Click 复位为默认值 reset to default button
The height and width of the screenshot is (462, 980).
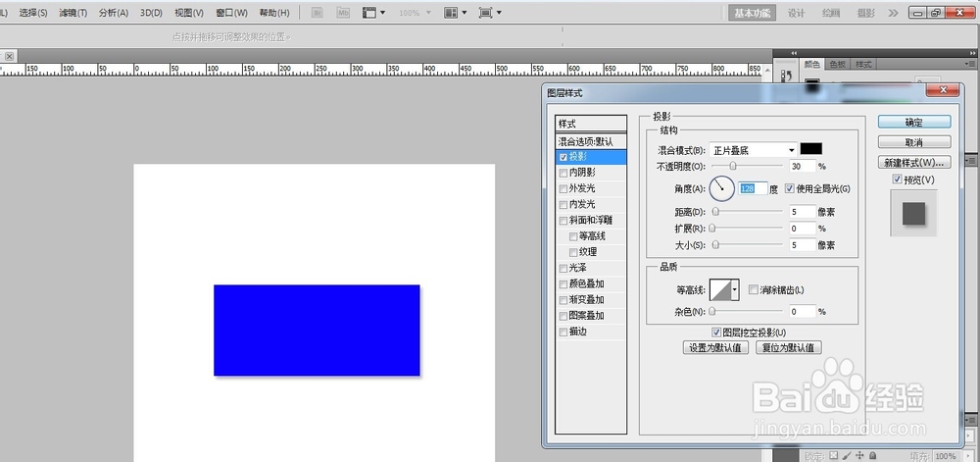788,347
